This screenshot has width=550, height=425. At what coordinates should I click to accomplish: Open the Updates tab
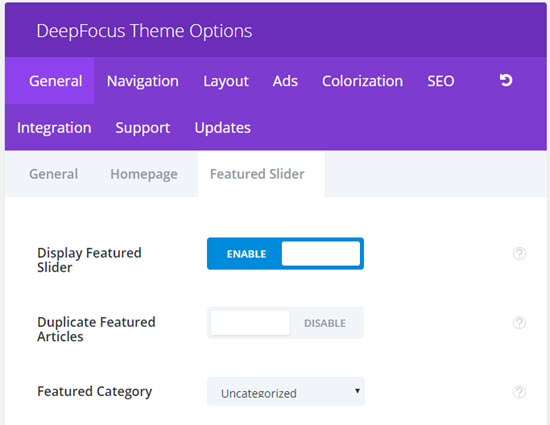click(x=222, y=128)
